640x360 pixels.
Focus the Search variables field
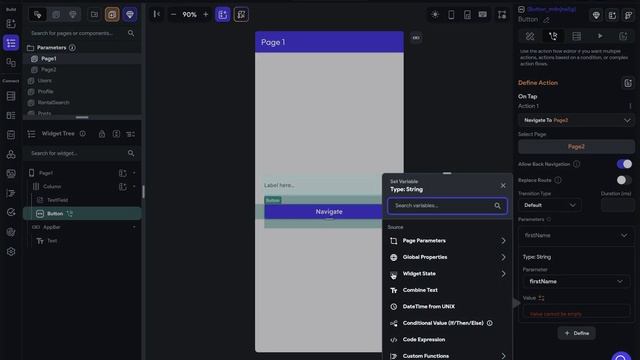[x=447, y=206]
